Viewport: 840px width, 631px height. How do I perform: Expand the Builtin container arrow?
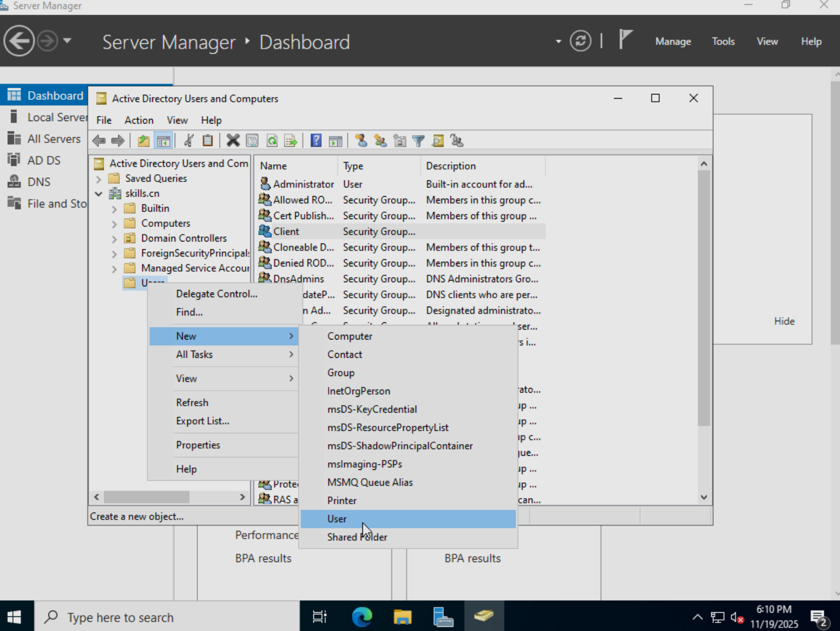coord(114,209)
